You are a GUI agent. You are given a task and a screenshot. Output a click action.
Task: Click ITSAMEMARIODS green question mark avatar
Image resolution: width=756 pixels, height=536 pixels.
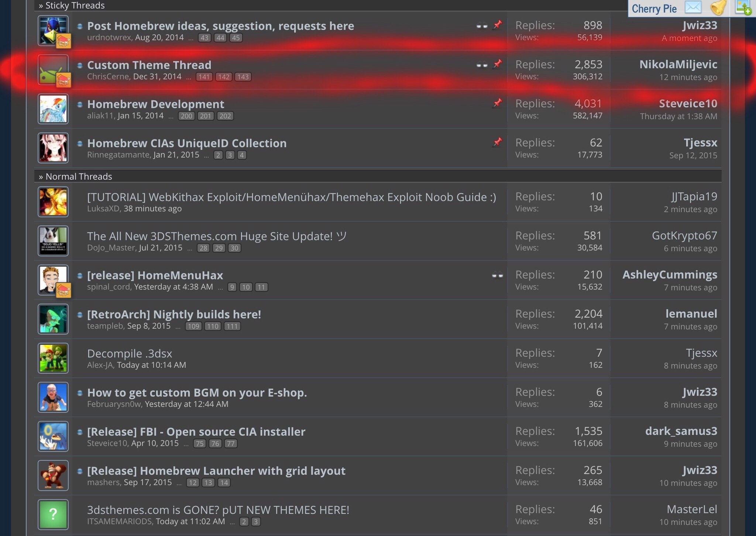pos(53,515)
